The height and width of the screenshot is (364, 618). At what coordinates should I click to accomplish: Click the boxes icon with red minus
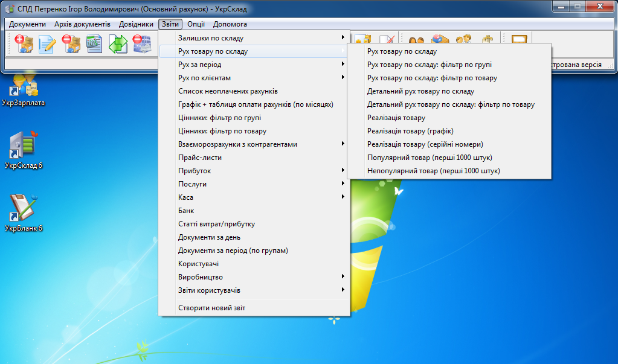[71, 44]
